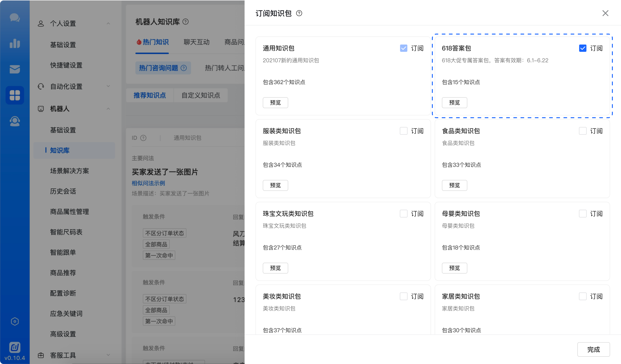Uncheck 订阅 for 618答案包
This screenshot has width=621, height=364.
click(583, 48)
